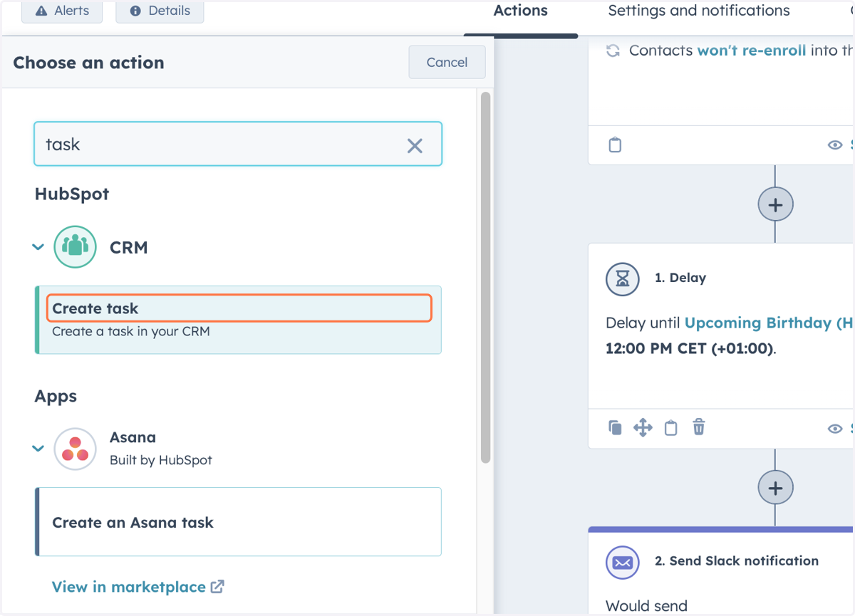This screenshot has height=616, width=855.
Task: Click the re-enroll refresh icon
Action: tap(613, 51)
